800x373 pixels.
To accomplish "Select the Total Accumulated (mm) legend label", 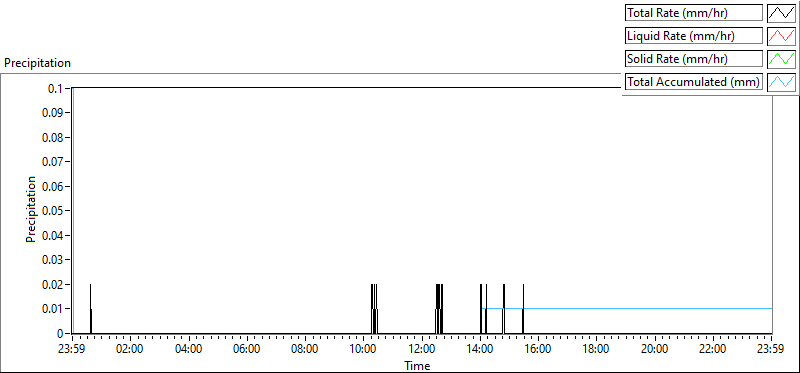I will (694, 82).
